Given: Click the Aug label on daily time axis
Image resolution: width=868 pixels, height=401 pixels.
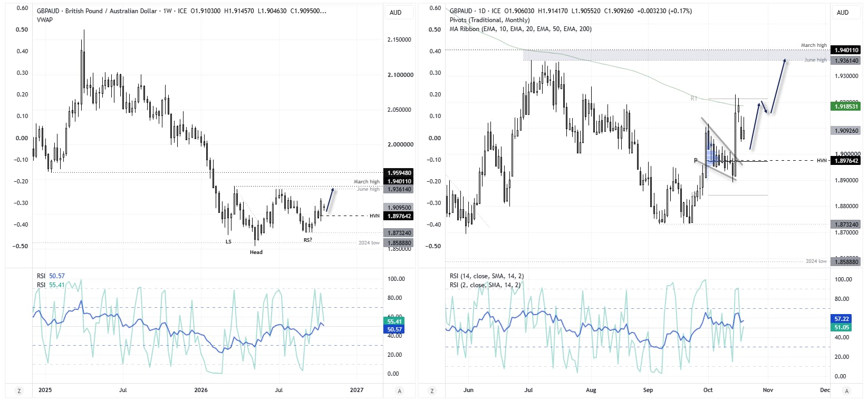Looking at the screenshot, I should [x=591, y=390].
